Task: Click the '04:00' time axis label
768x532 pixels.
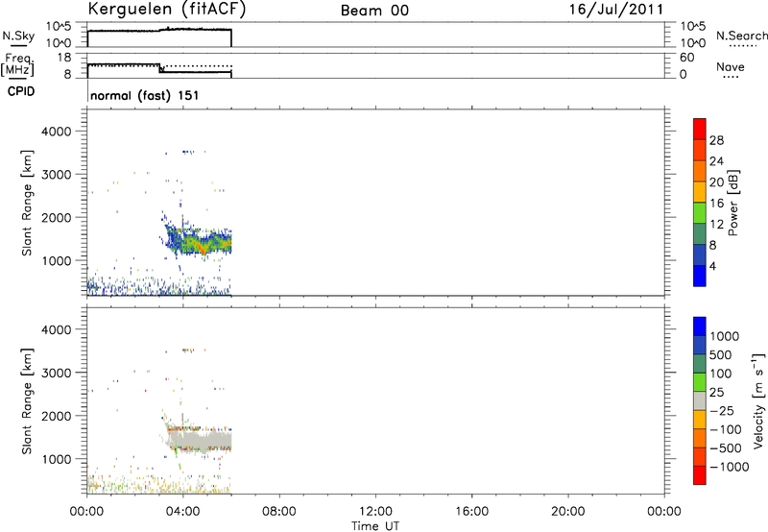Action: 183,512
